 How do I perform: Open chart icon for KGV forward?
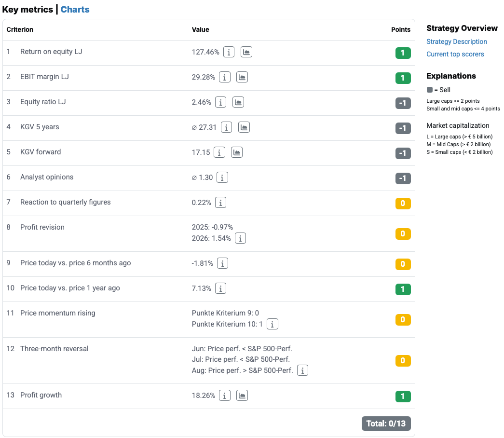(x=237, y=152)
